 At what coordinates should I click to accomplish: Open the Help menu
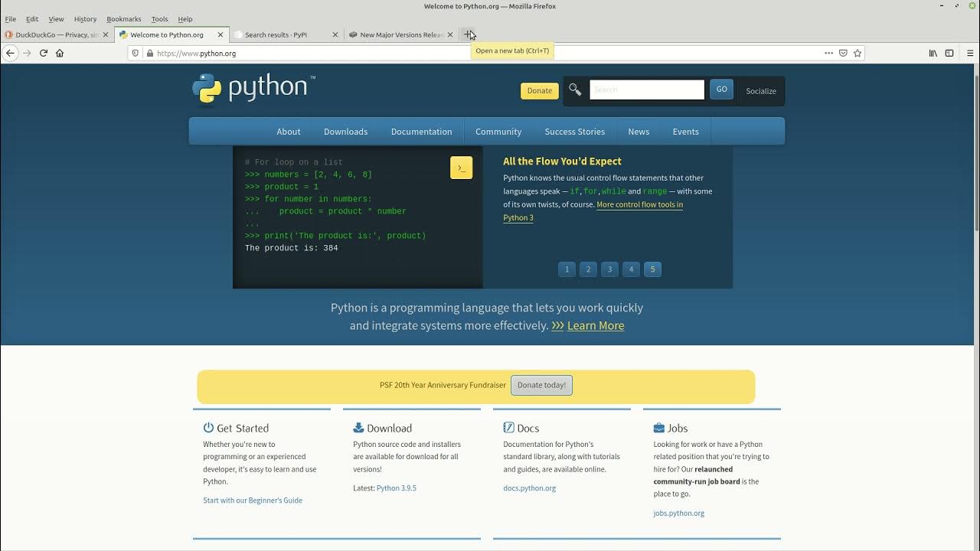tap(185, 18)
